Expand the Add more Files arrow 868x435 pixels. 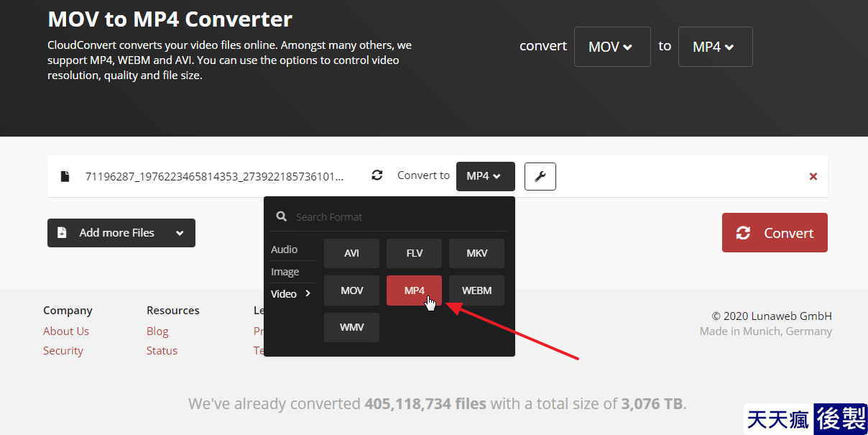click(x=180, y=233)
